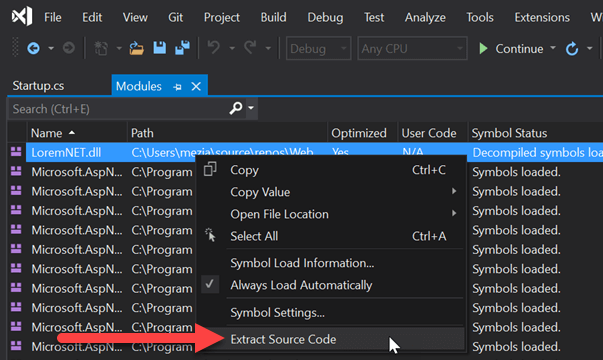The height and width of the screenshot is (360, 603).
Task: Click the Open File folder icon
Action: pos(136,48)
